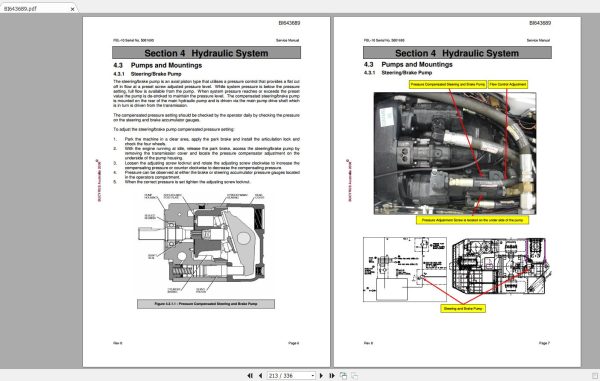The height and width of the screenshot is (381, 600).
Task: Click the Page 7 footer text
Action: 544,343
